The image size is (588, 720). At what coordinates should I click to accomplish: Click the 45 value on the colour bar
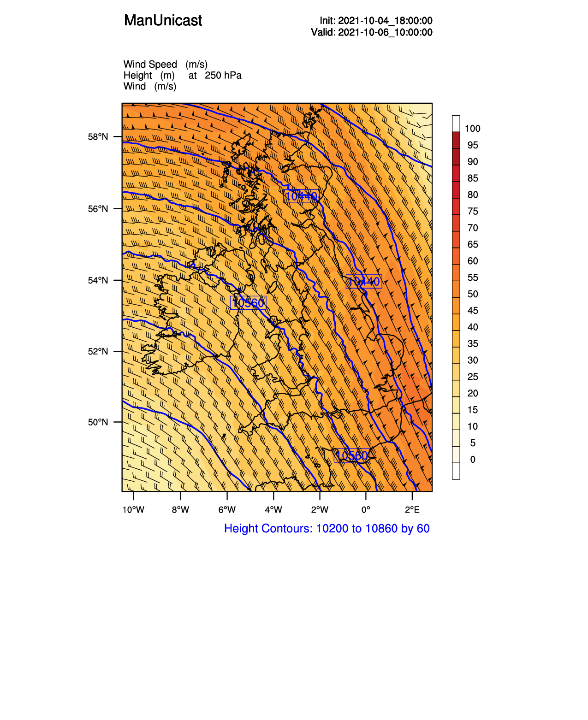(x=473, y=311)
